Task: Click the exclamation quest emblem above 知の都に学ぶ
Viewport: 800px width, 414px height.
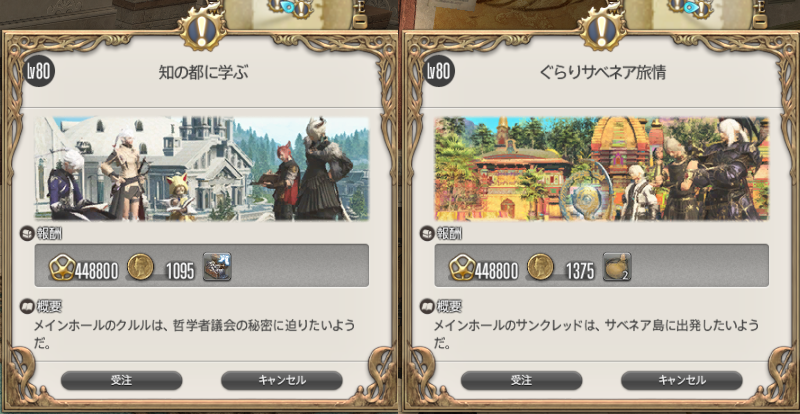Action: point(204,28)
